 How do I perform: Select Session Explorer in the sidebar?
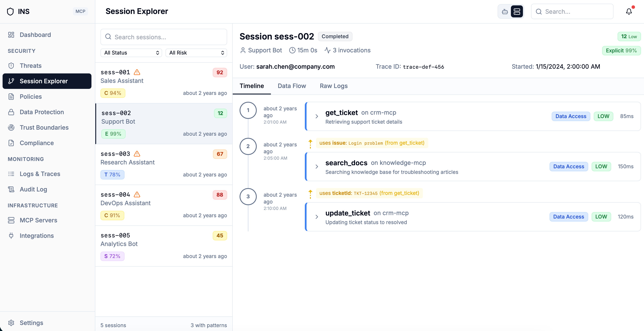(47, 81)
